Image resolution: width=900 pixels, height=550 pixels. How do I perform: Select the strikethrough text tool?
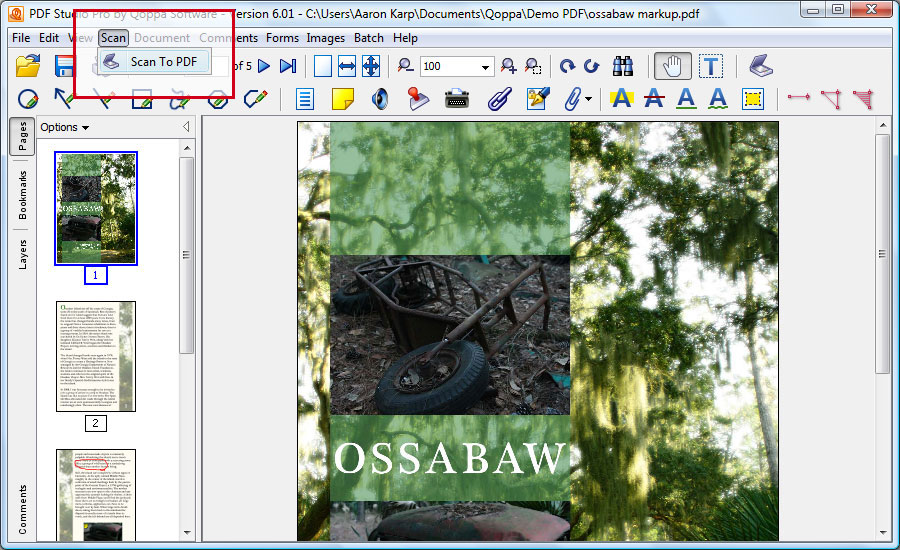click(x=654, y=99)
